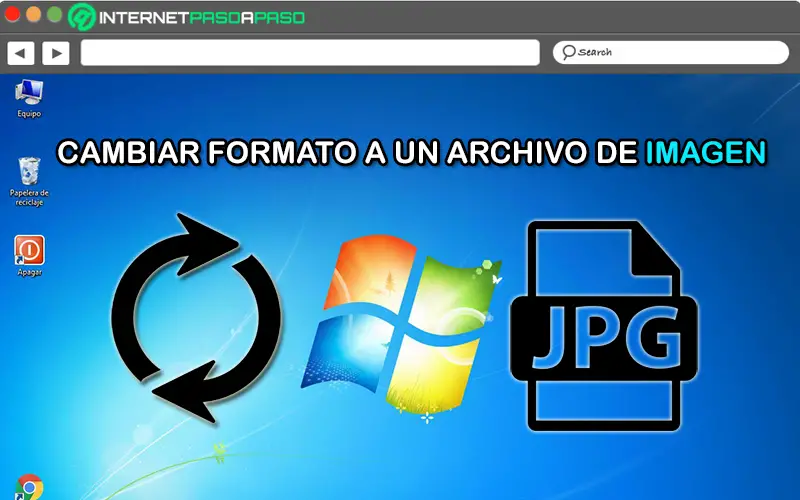
Task: Focus the empty address bar field
Action: tap(310, 53)
